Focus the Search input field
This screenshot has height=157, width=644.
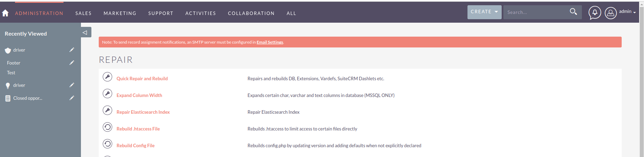click(x=536, y=12)
